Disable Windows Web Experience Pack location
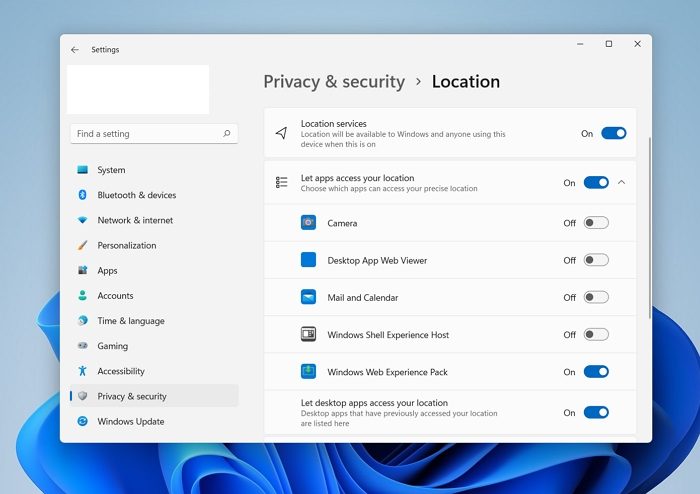 pyautogui.click(x=596, y=372)
